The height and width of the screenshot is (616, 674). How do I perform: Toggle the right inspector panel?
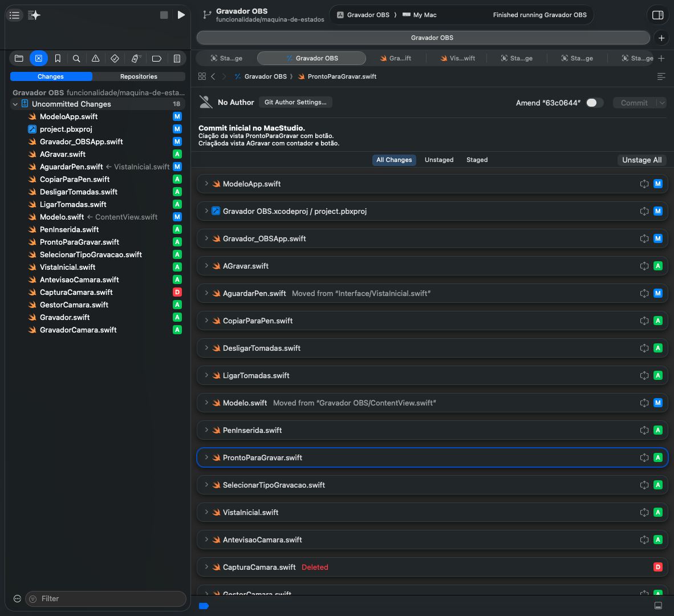click(x=657, y=15)
